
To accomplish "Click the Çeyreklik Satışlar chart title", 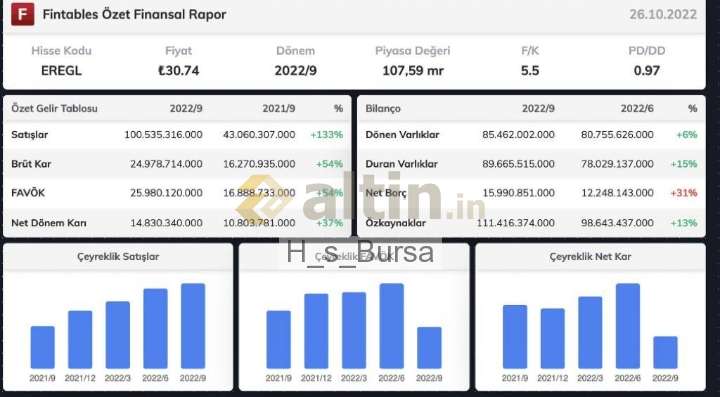I will [x=118, y=257].
